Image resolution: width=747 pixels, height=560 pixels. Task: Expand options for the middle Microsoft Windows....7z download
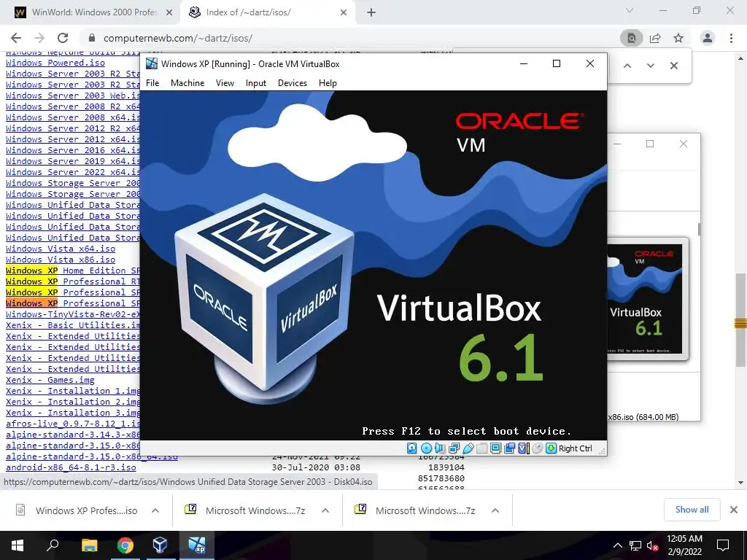[325, 510]
